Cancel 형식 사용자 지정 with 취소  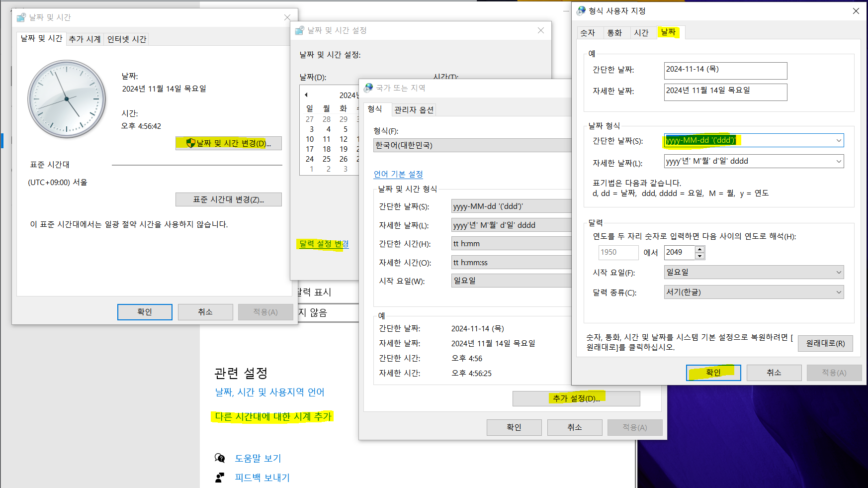[774, 373]
